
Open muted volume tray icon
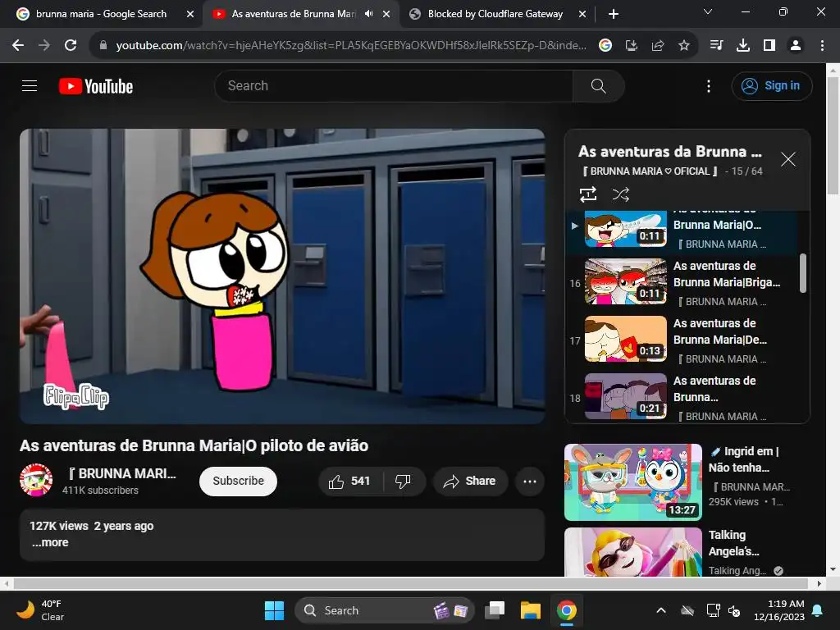[734, 610]
